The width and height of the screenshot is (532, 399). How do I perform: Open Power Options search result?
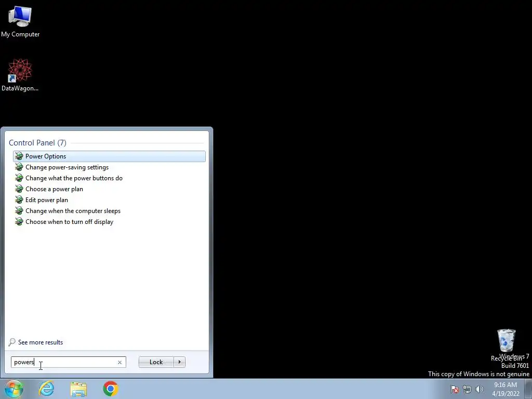[x=109, y=156]
